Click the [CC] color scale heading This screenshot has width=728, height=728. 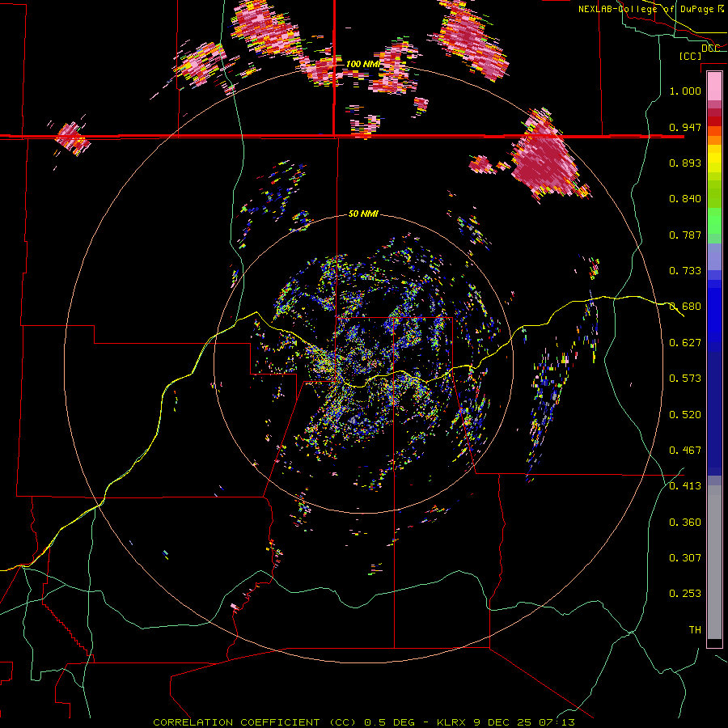click(691, 56)
